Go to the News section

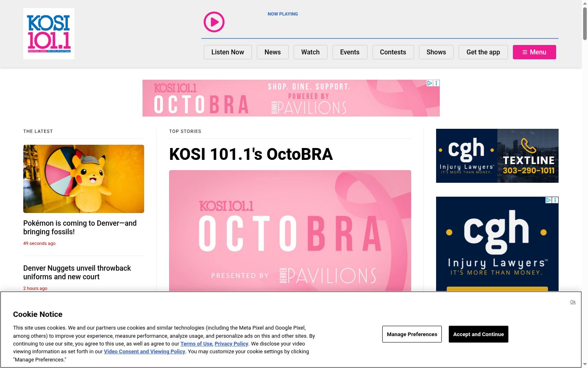pos(272,52)
